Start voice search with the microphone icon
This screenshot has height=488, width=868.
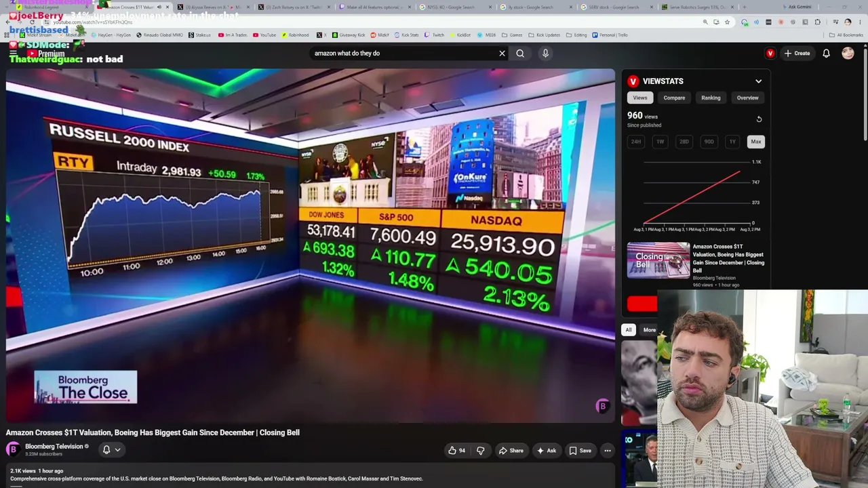point(545,54)
